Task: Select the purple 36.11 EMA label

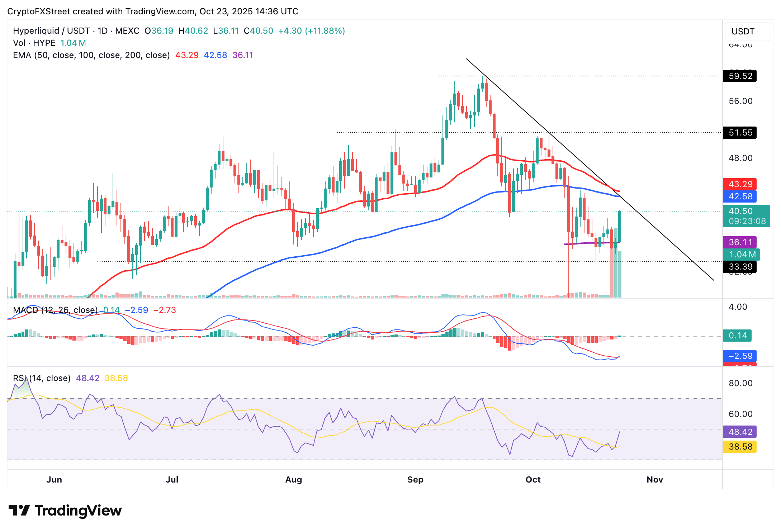Action: click(x=740, y=242)
